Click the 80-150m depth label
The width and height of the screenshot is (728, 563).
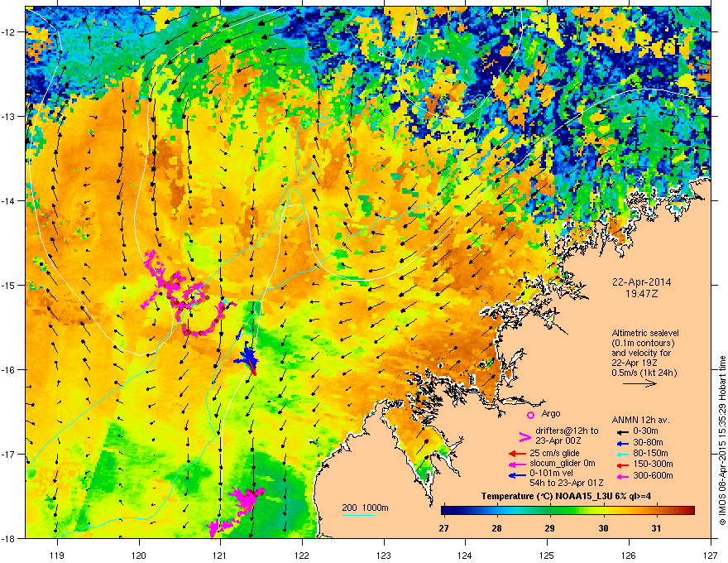coord(650,454)
